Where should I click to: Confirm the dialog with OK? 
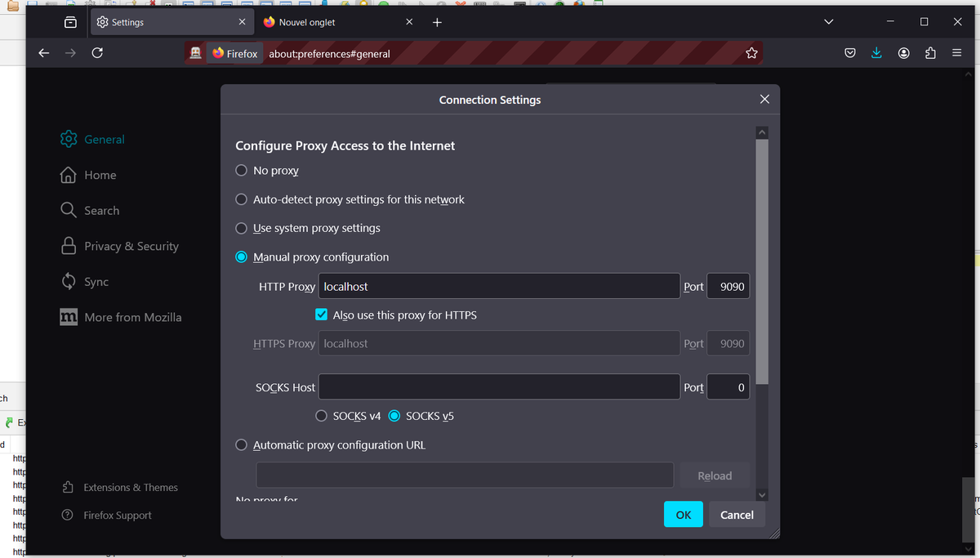[x=684, y=514]
